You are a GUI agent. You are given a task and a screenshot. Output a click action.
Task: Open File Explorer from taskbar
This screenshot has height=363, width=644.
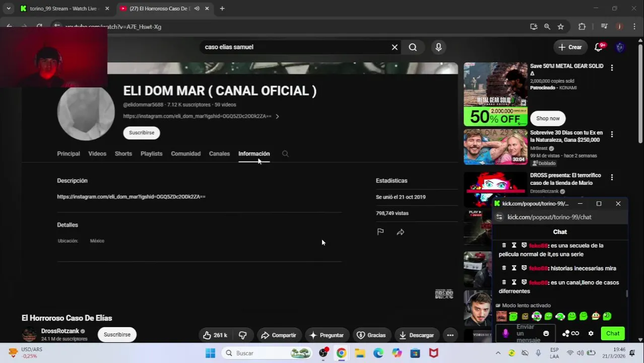(360, 353)
